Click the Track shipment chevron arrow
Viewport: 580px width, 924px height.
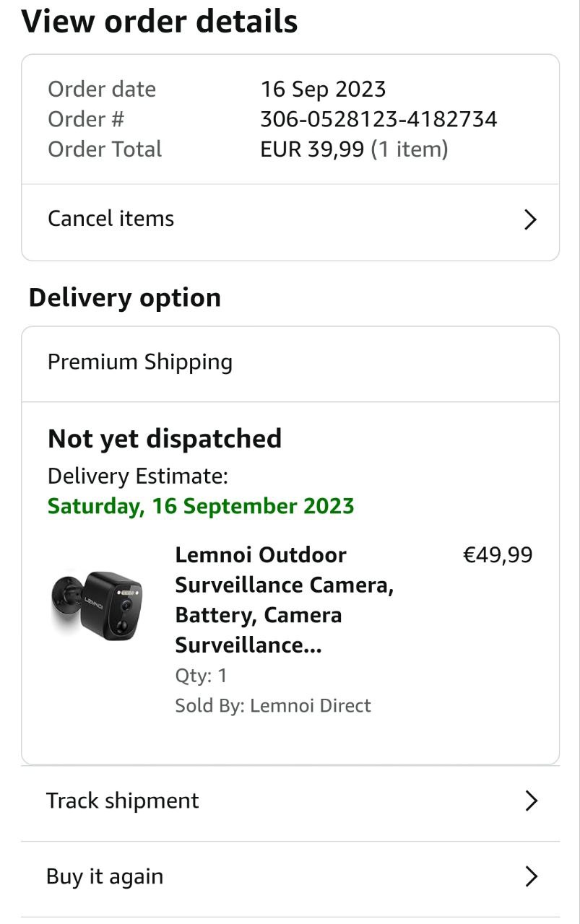531,801
